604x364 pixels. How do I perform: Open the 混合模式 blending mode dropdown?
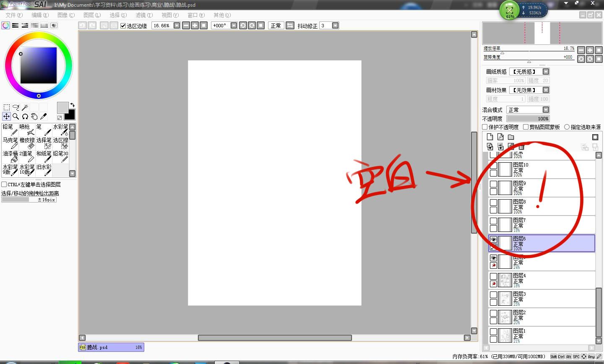tap(546, 110)
